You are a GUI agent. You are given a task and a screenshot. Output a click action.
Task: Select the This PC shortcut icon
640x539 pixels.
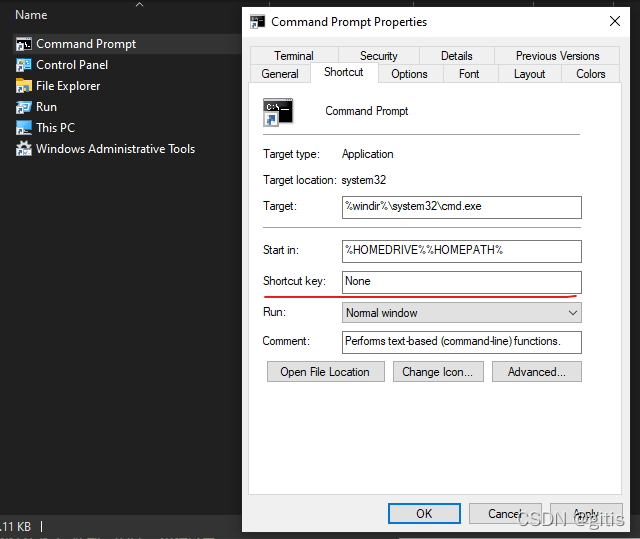tap(24, 128)
